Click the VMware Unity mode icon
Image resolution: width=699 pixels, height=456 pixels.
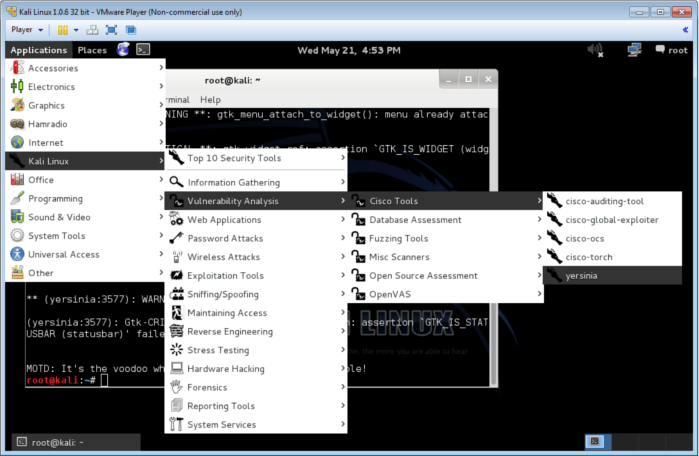pyautogui.click(x=131, y=30)
